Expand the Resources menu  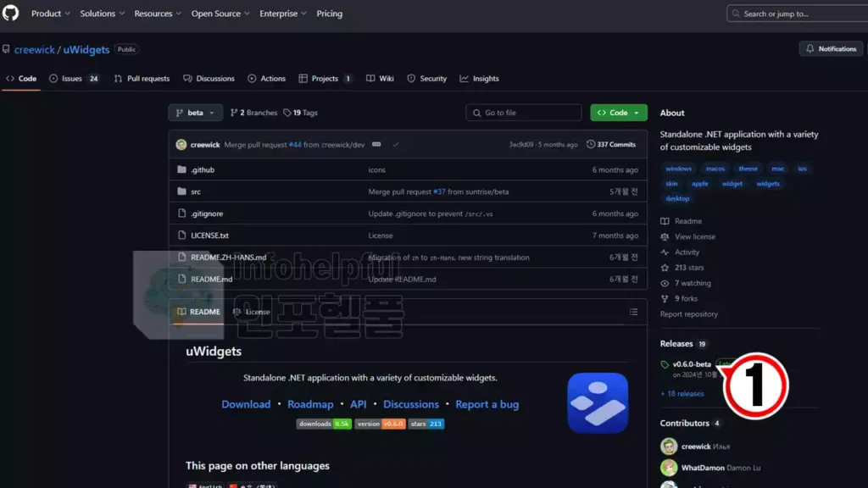click(x=157, y=14)
